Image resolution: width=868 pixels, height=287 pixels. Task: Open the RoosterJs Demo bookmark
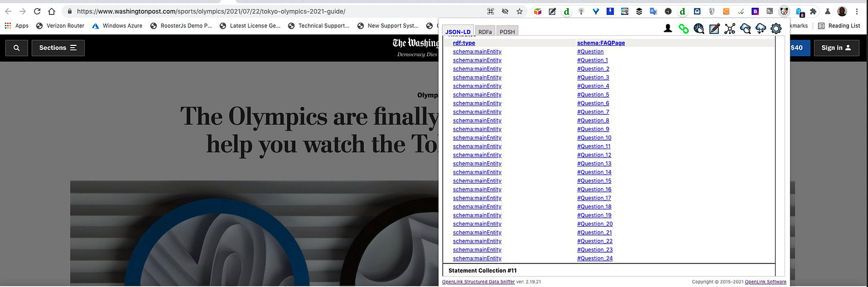(181, 26)
